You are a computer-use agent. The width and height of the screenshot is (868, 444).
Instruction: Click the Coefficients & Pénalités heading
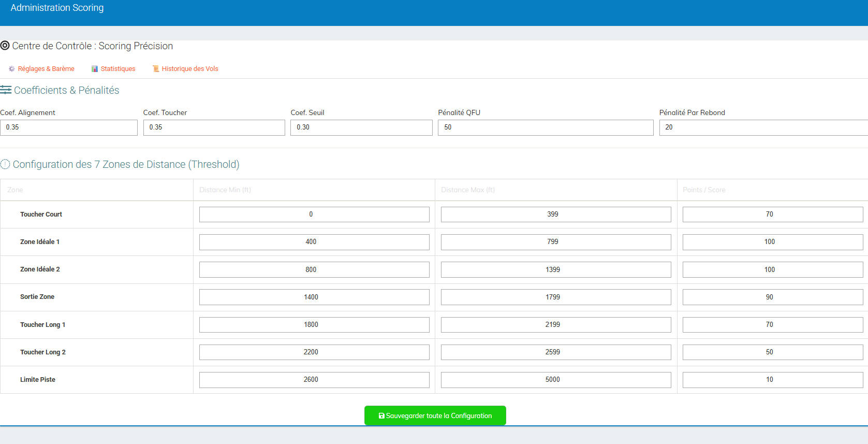tap(67, 90)
